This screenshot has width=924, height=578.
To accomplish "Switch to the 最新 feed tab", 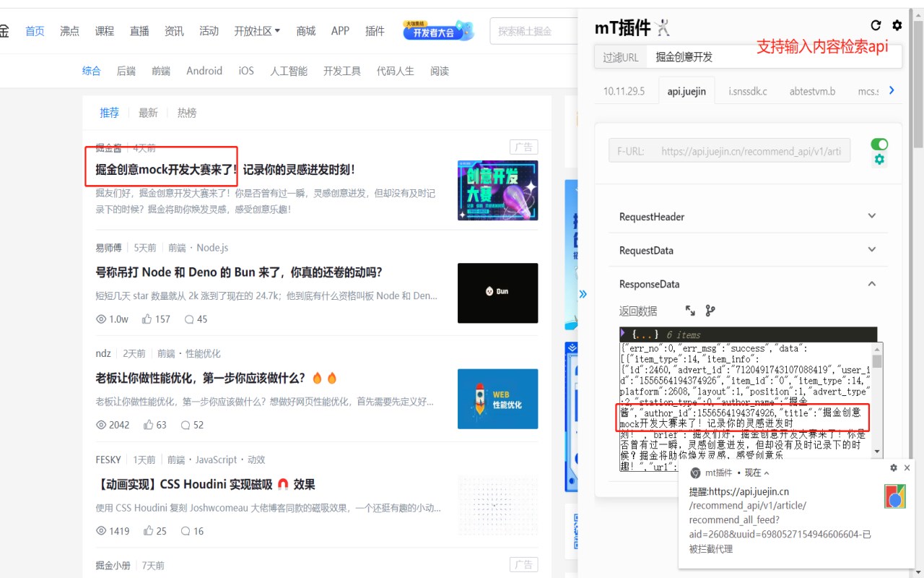I will 148,113.
